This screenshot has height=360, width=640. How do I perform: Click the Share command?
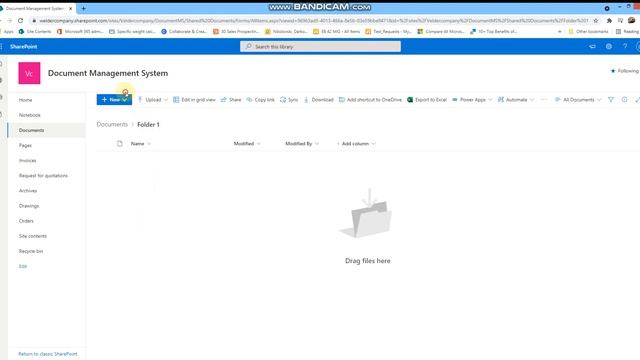[x=231, y=100]
